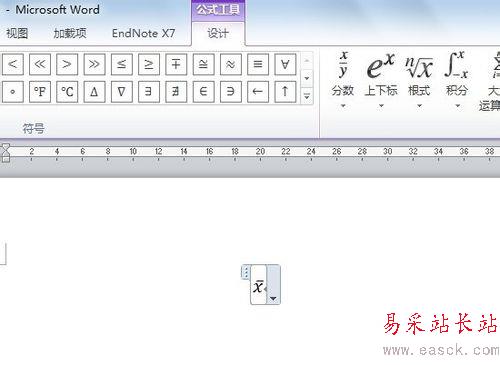Open the equation options dropdown arrow

pos(273,298)
